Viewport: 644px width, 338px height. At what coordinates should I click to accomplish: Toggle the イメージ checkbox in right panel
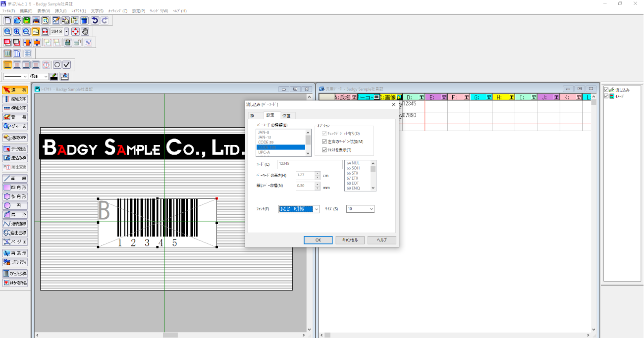(606, 96)
